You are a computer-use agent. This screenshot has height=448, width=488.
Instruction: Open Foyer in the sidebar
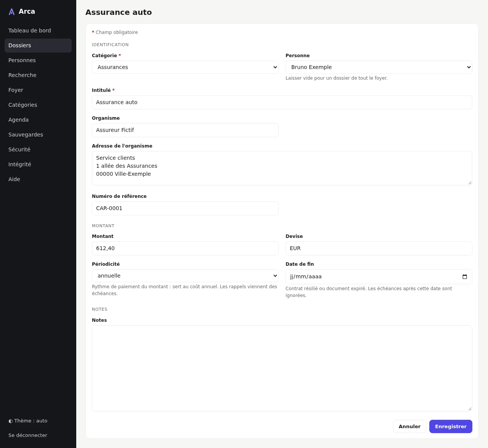[x=38, y=90]
